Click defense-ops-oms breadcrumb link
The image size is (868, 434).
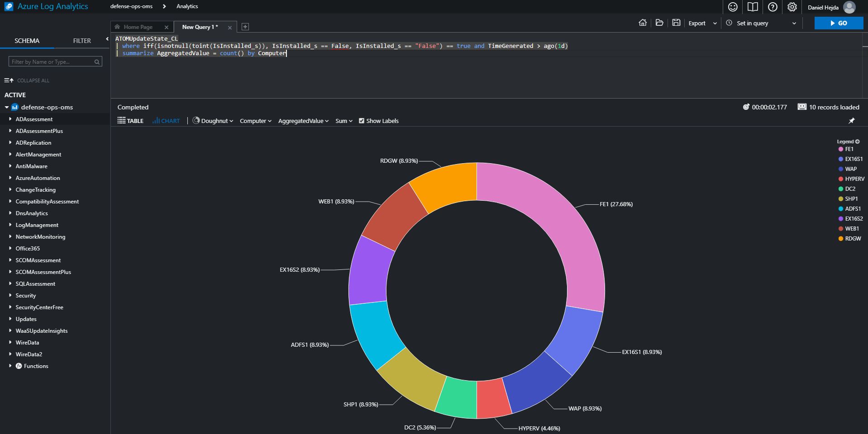[x=131, y=6]
